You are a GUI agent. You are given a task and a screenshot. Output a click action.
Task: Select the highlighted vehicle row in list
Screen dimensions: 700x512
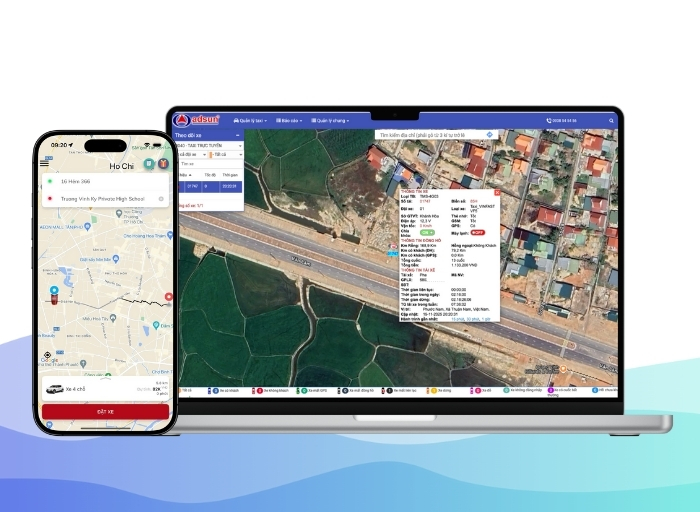[208, 185]
